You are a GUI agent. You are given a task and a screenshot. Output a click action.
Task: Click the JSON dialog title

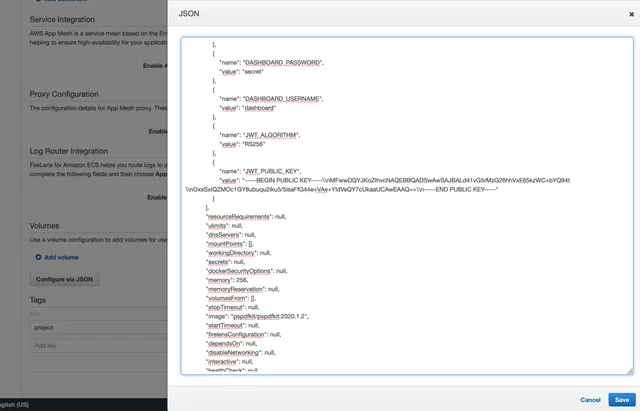point(189,13)
